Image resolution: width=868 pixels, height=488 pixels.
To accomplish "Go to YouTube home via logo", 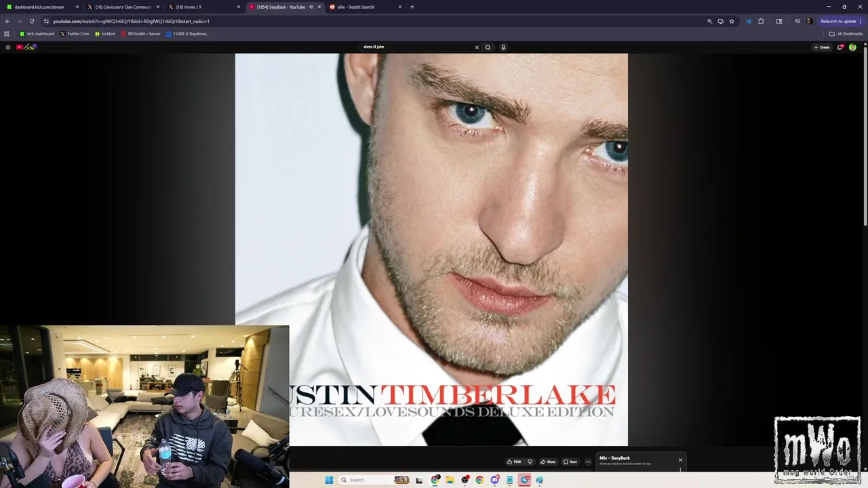I will (x=26, y=47).
